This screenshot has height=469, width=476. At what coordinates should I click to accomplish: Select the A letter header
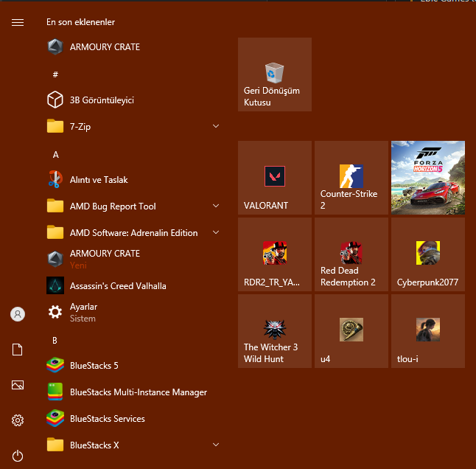tap(55, 155)
